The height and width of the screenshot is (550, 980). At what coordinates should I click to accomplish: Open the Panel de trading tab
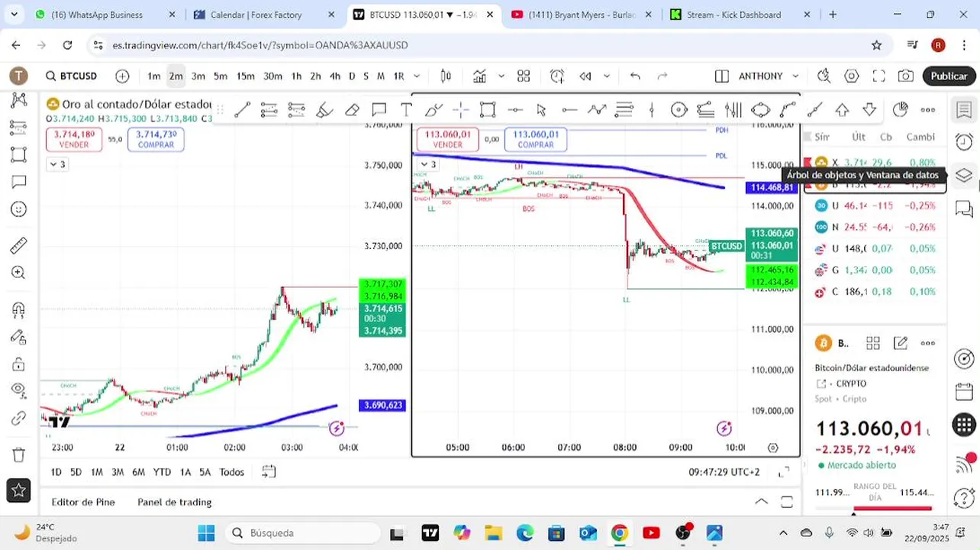tap(175, 502)
